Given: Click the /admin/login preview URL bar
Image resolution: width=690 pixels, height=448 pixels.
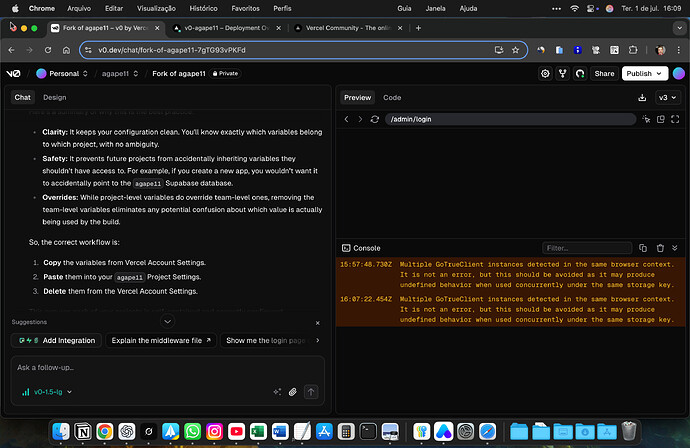Looking at the screenshot, I should pyautogui.click(x=510, y=119).
